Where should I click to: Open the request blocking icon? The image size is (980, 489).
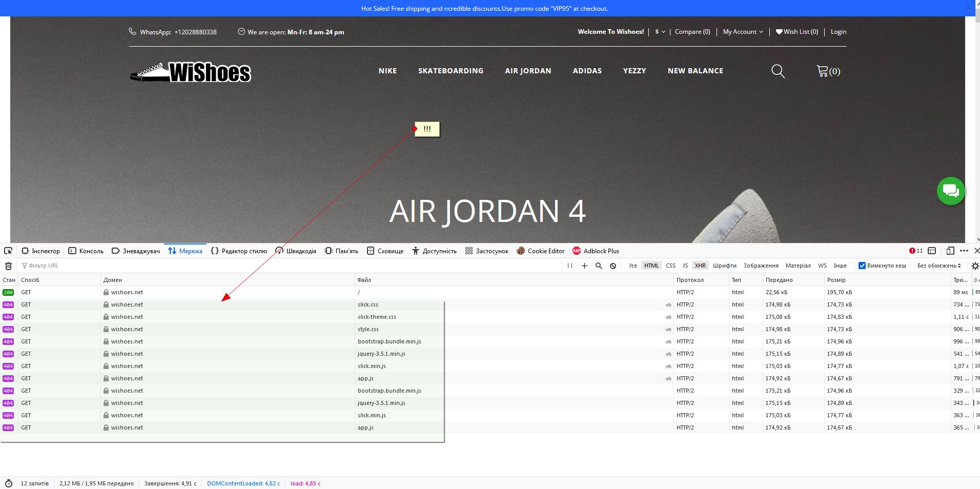pyautogui.click(x=613, y=266)
